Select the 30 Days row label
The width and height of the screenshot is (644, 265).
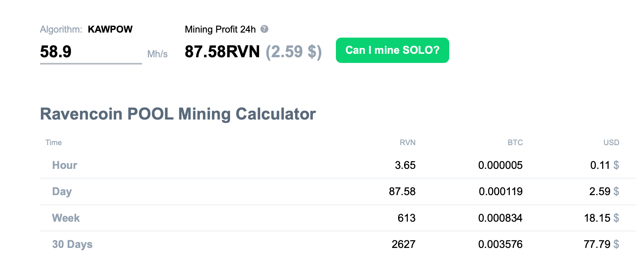point(72,244)
